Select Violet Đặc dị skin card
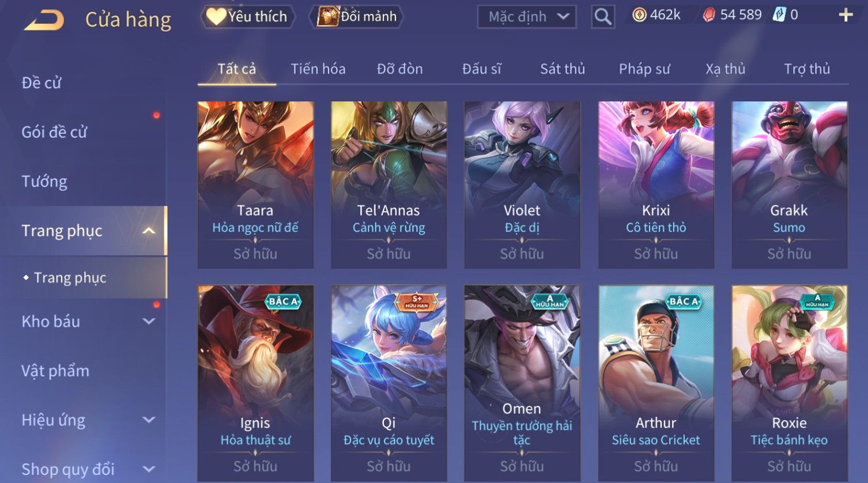This screenshot has height=483, width=868. point(522,185)
